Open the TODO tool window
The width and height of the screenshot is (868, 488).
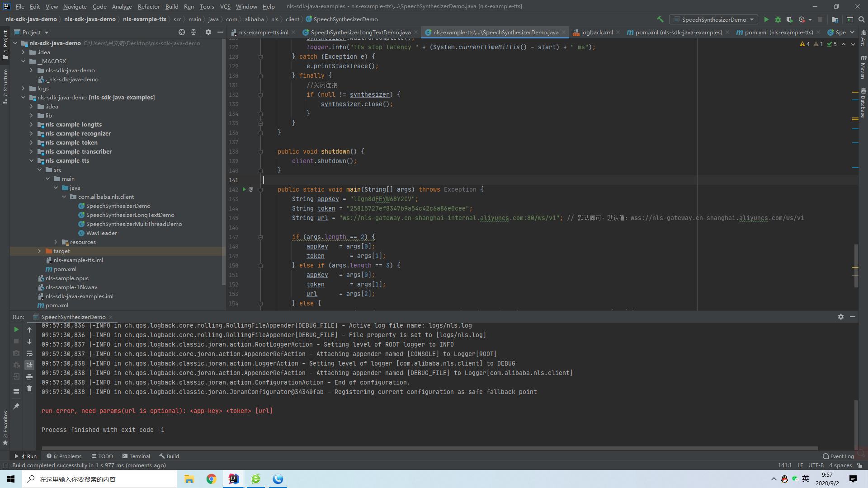tap(102, 456)
